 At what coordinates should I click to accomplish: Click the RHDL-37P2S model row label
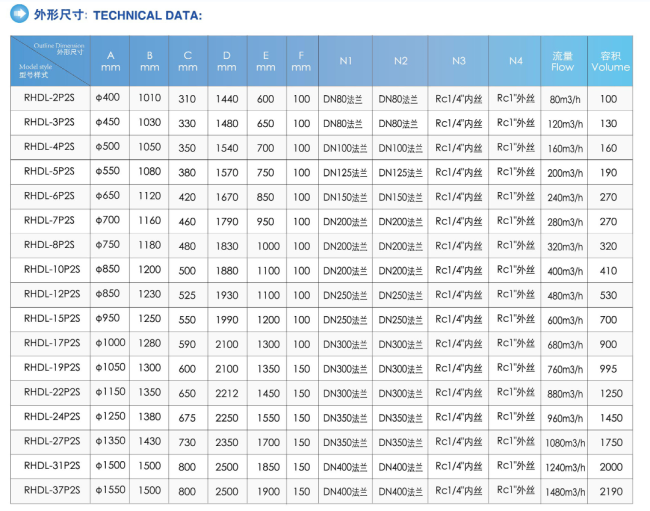(50, 490)
